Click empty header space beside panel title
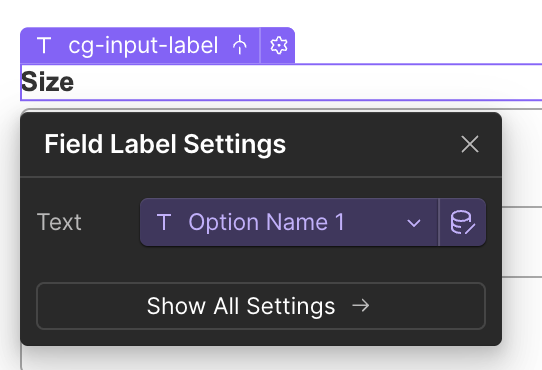542x370 pixels. pos(373,144)
